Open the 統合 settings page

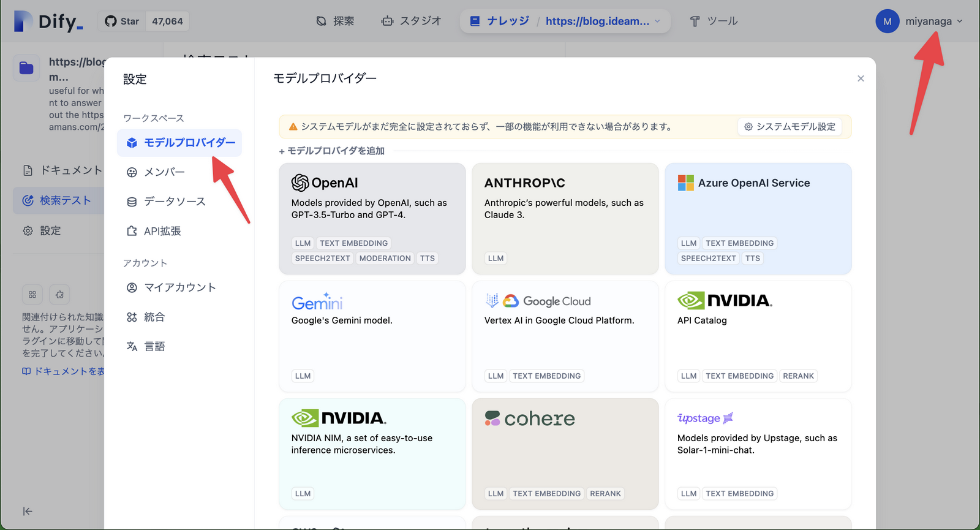pyautogui.click(x=179, y=317)
